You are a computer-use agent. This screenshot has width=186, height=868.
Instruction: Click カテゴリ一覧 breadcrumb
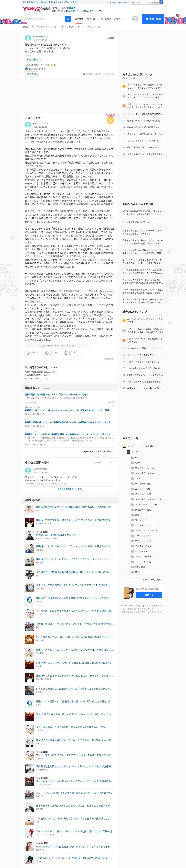coord(42,27)
